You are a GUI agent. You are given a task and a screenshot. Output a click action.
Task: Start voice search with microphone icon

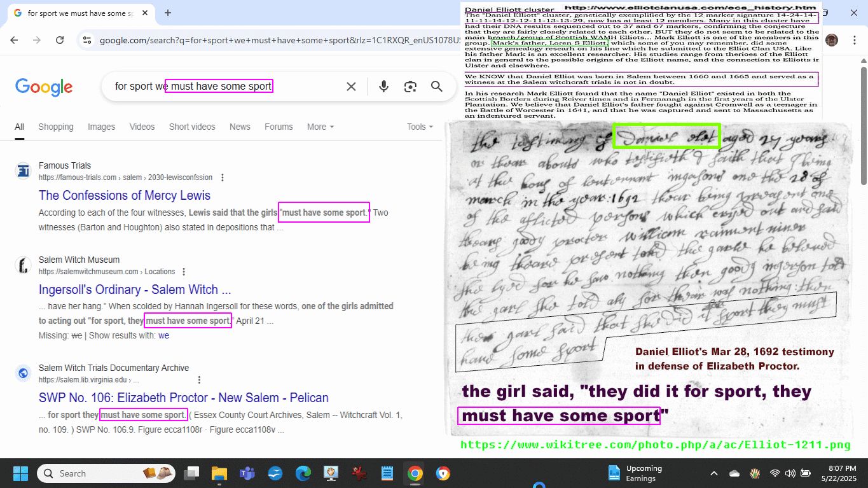click(383, 87)
